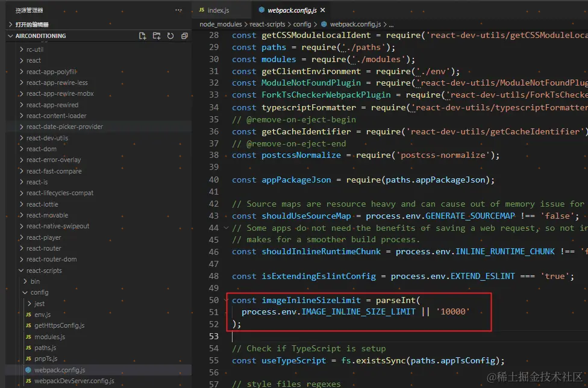588x388 pixels.
Task: Open the react-app-polyfill folder
Action: [x=52, y=72]
